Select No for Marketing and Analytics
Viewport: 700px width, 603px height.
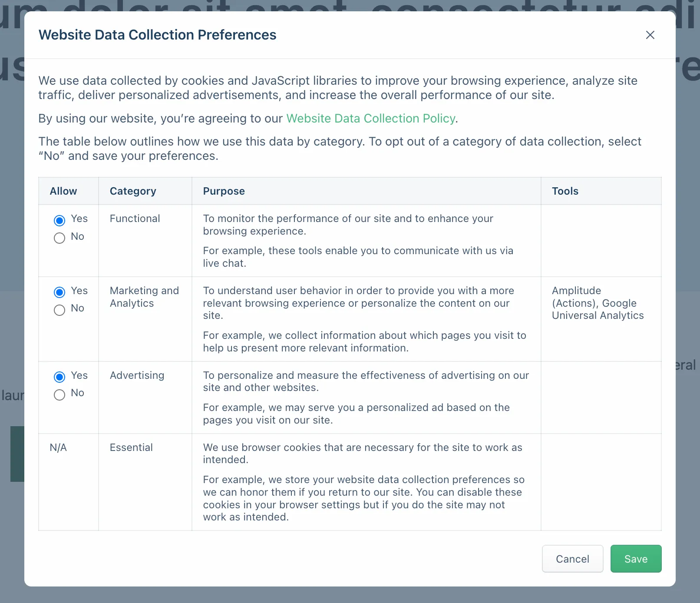point(59,310)
